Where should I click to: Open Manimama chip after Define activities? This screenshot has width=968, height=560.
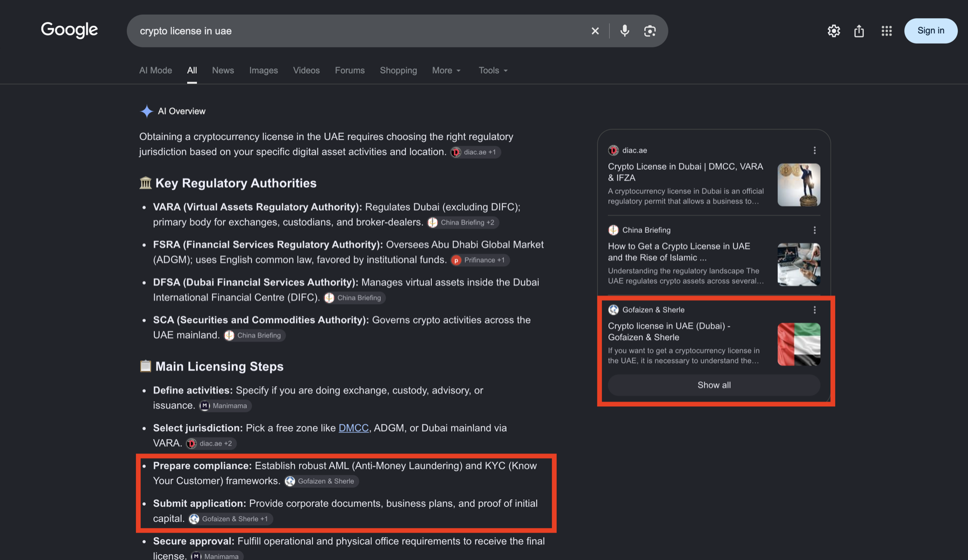coord(225,406)
